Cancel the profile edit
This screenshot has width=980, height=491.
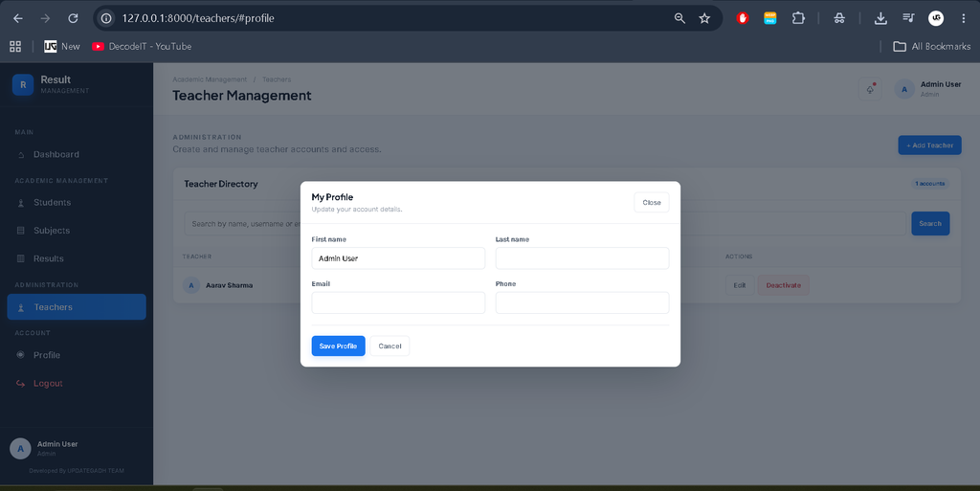(390, 346)
